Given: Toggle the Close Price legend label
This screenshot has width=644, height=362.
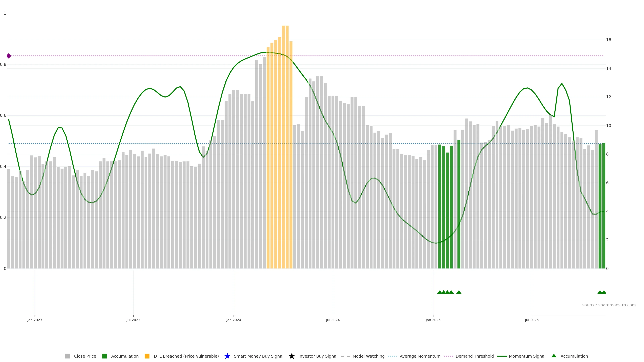Looking at the screenshot, I should [x=85, y=356].
